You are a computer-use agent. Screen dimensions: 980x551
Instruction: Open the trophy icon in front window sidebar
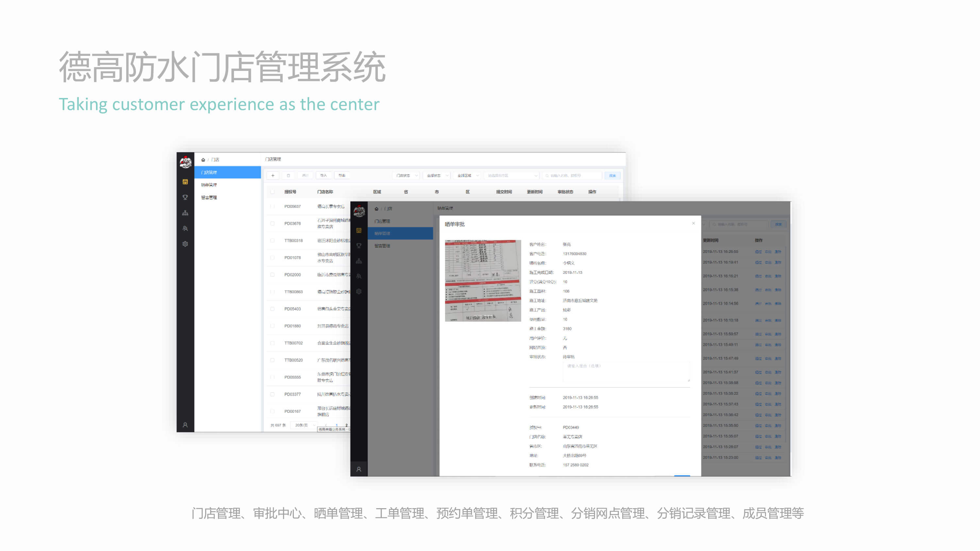click(359, 246)
